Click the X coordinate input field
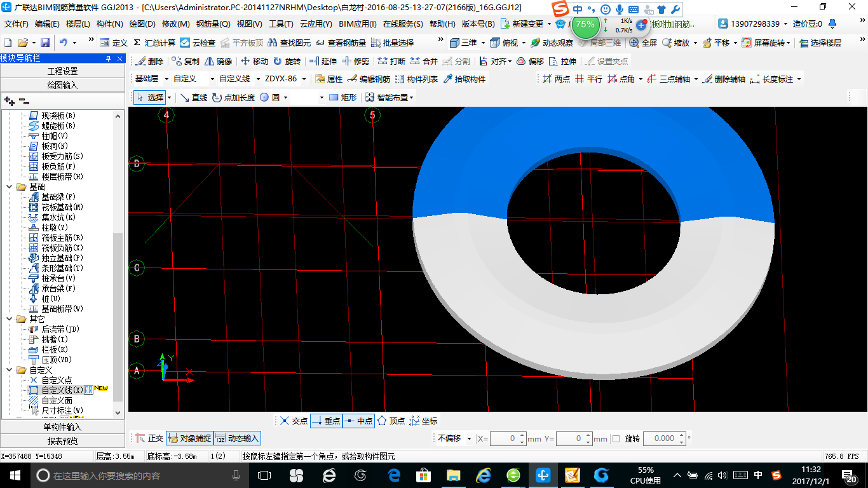The image size is (868, 488). (x=508, y=438)
